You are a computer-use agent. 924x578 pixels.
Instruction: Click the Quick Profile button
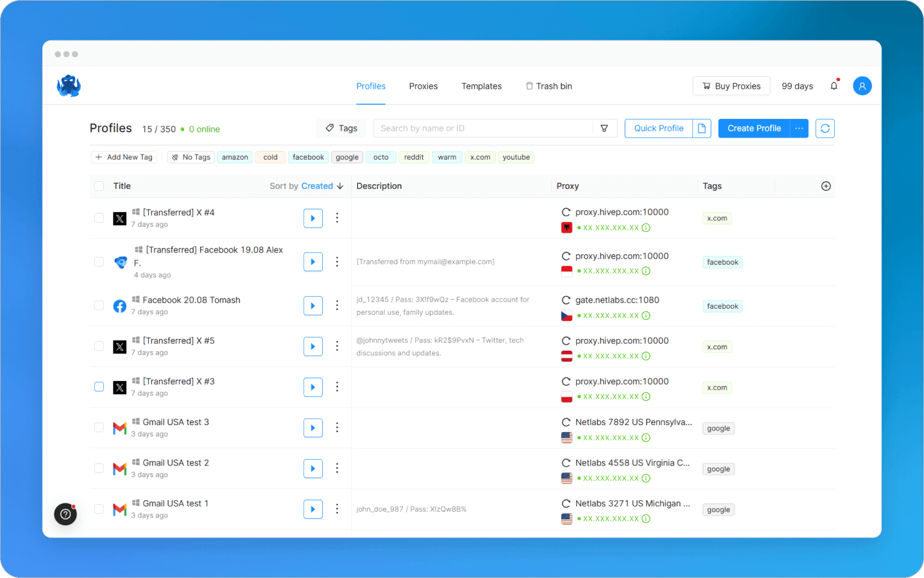[x=659, y=128]
